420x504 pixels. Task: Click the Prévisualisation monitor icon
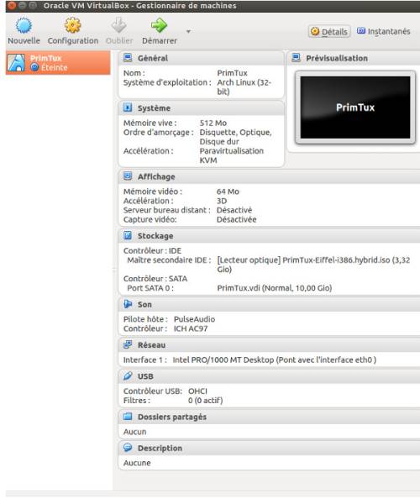[296, 58]
